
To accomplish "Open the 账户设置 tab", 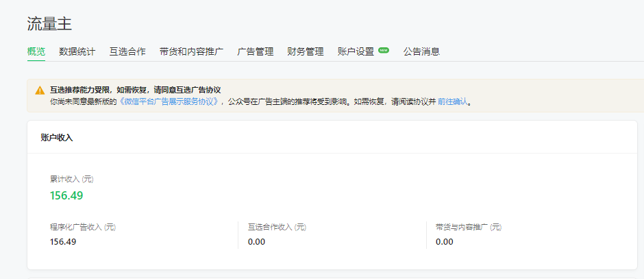I will click(356, 52).
